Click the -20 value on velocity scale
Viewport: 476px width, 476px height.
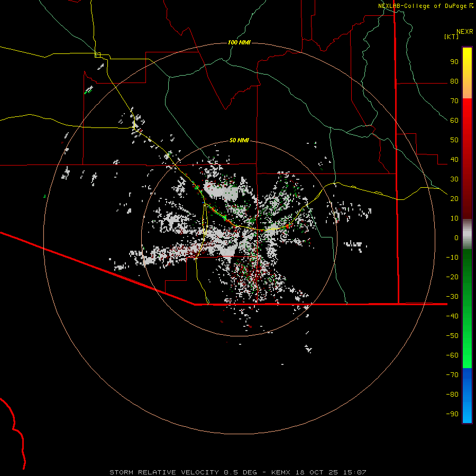click(452, 277)
